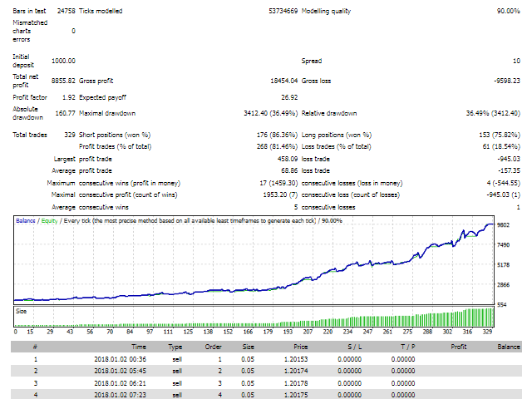The image size is (532, 399).
Task: Select the Profit factor value 1.92
Action: point(69,97)
